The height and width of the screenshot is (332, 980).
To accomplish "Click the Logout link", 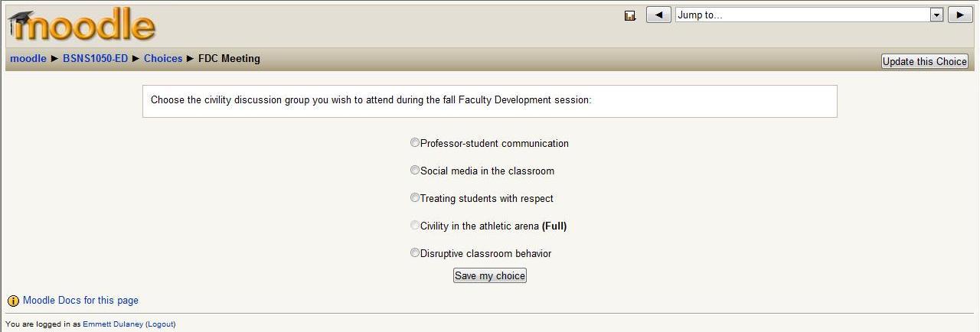I will [x=161, y=324].
